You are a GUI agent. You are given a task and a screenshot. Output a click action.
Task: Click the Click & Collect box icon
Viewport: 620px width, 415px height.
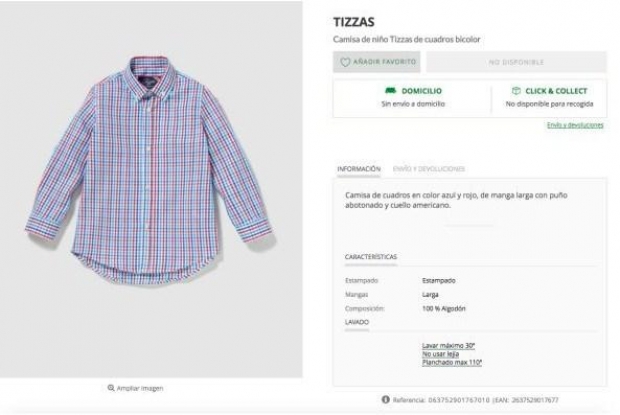pos(517,91)
